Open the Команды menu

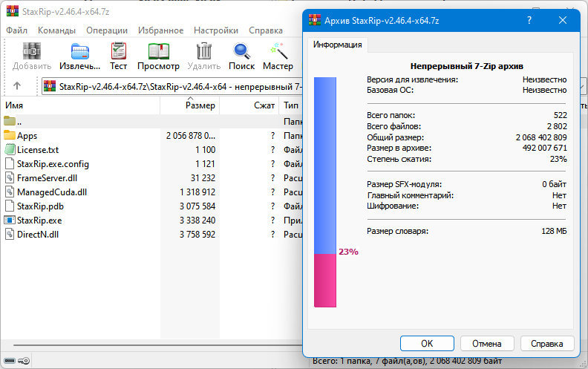coord(56,30)
